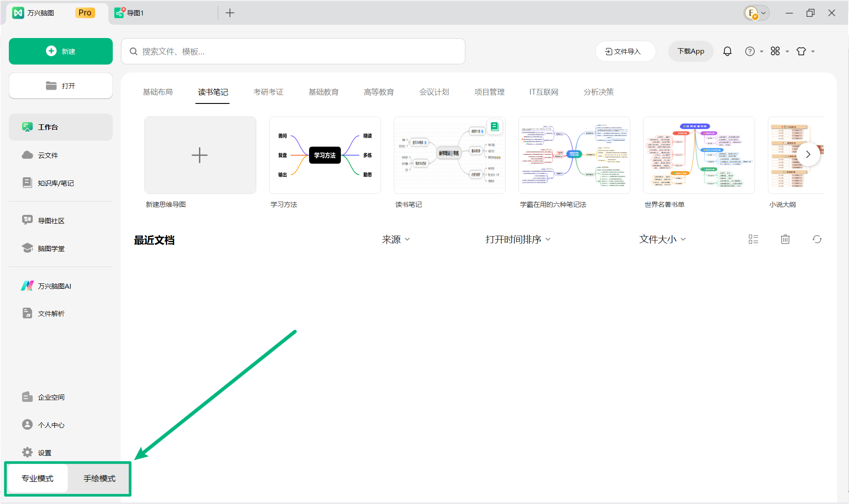Select the 会议计划 template tab
Screen dimensions: 849x504
[434, 92]
